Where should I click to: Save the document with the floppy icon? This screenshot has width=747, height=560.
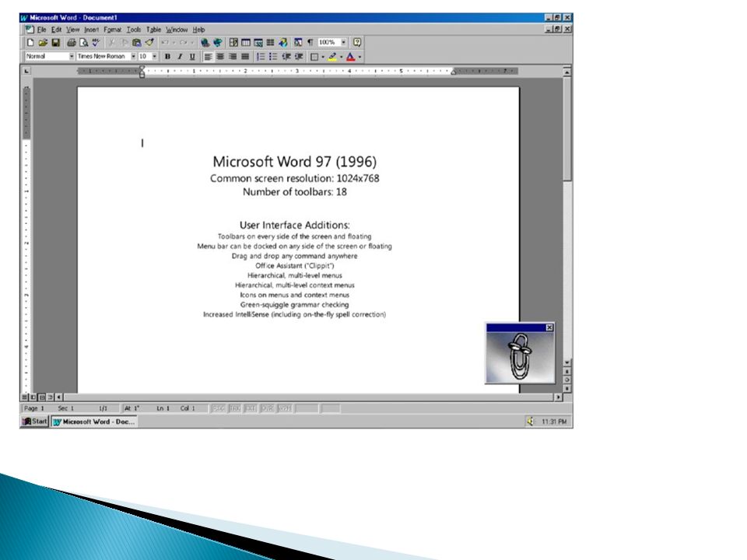point(55,42)
